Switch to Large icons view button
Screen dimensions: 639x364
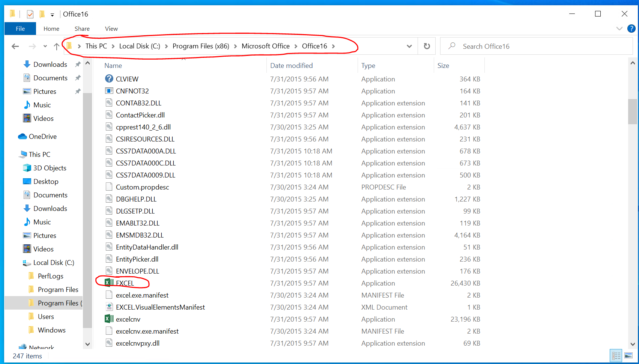[628, 356]
